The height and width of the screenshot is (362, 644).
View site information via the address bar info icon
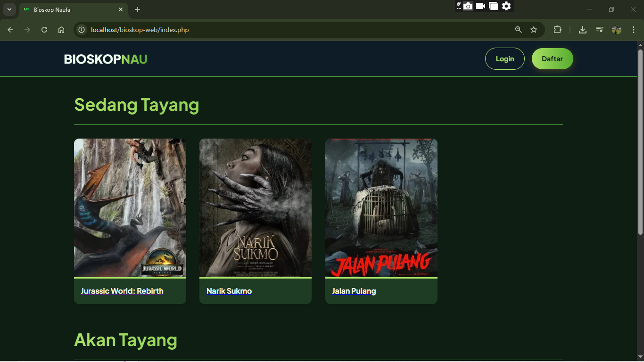tap(82, 29)
